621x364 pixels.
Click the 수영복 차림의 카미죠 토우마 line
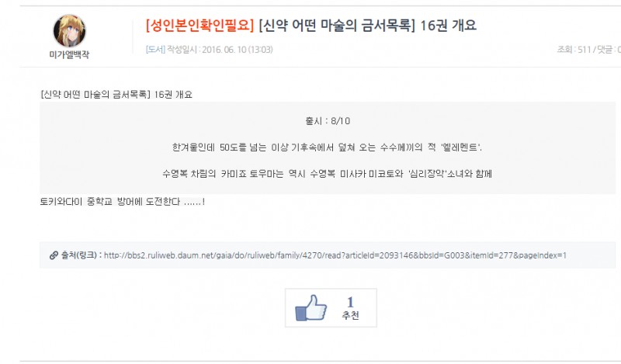point(327,174)
